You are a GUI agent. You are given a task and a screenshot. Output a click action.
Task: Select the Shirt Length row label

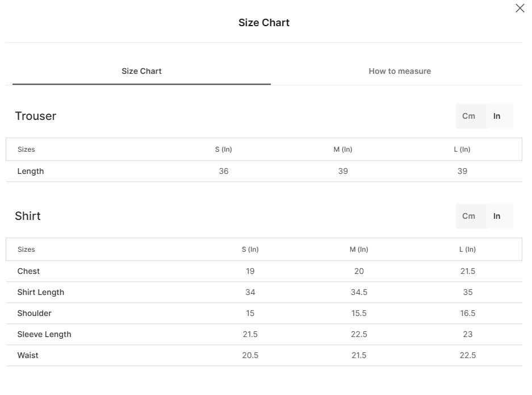click(41, 292)
